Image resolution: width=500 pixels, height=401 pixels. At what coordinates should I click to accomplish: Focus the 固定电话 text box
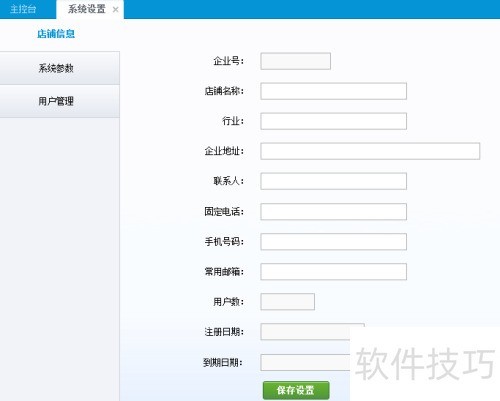point(333,212)
